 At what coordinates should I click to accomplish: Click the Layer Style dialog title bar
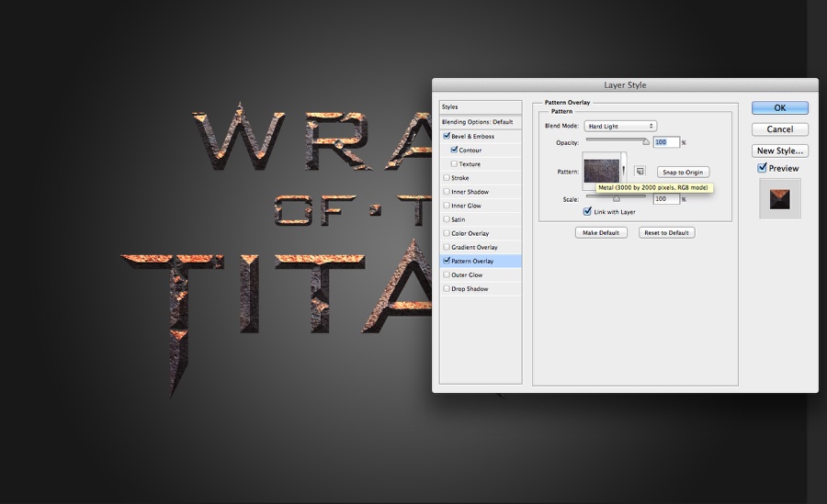pyautogui.click(x=625, y=84)
